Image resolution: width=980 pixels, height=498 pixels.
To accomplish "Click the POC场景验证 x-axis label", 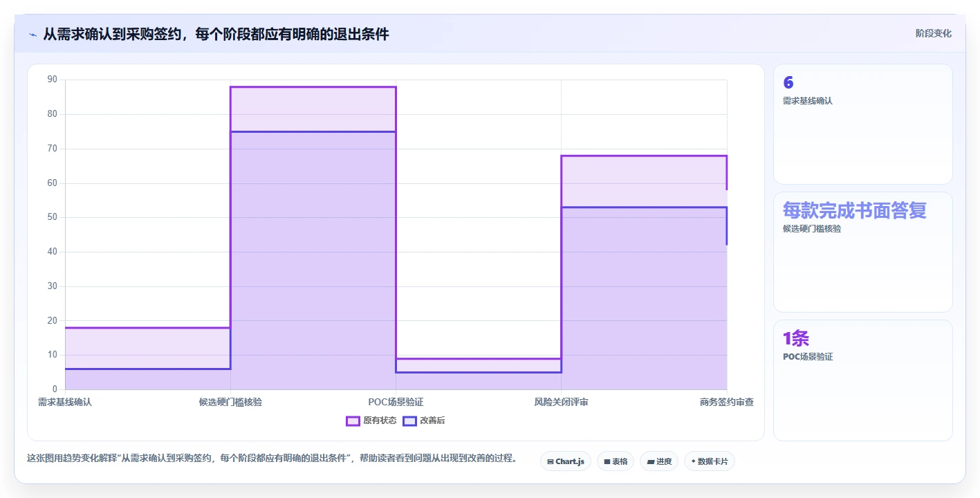I will pyautogui.click(x=396, y=402).
